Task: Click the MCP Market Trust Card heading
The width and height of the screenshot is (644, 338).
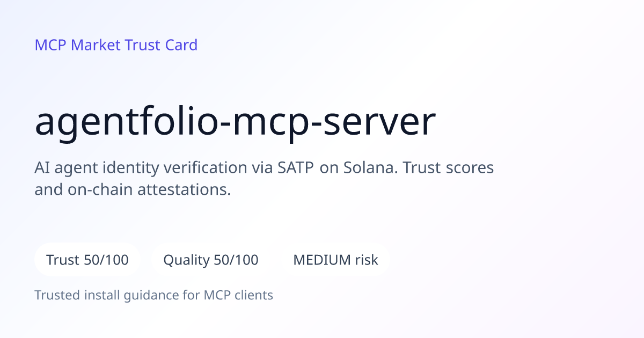Action: pyautogui.click(x=116, y=45)
